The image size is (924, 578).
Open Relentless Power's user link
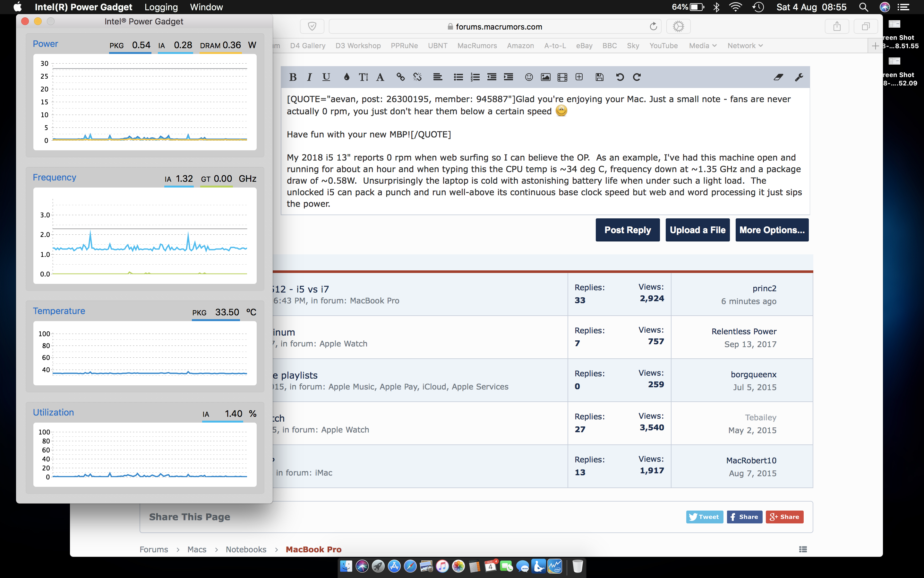(744, 331)
